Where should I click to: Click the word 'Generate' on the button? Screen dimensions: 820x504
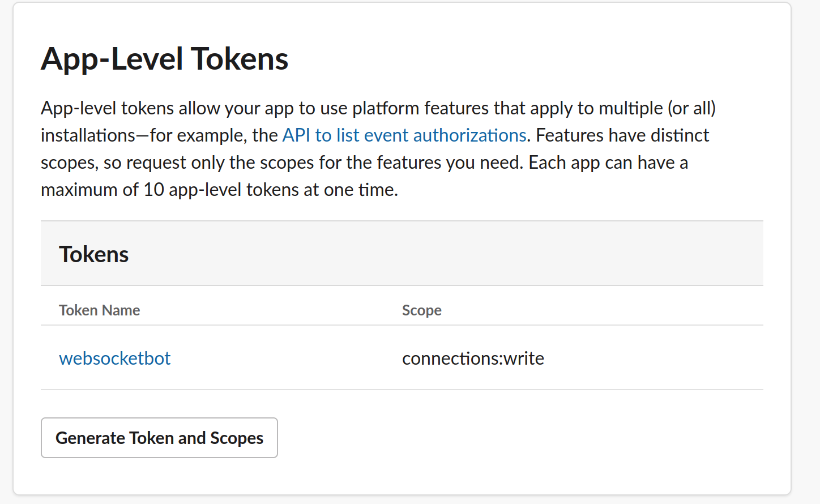tap(90, 438)
